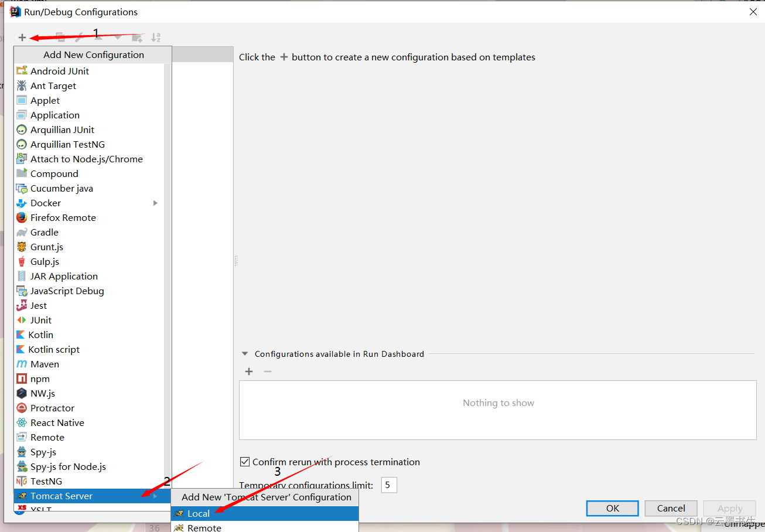Click the Kotlin icon
Image resolution: width=765 pixels, height=532 pixels.
click(21, 335)
